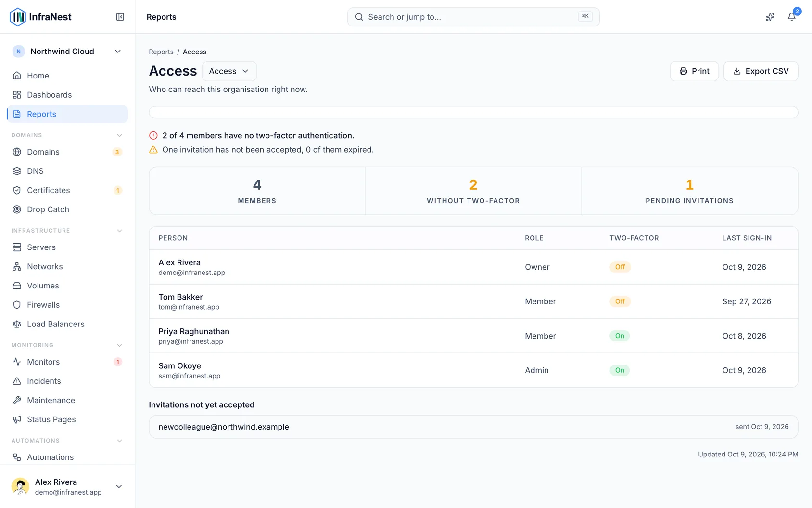Collapse the Monitoring sidebar section
Image resolution: width=812 pixels, height=508 pixels.
(x=119, y=345)
